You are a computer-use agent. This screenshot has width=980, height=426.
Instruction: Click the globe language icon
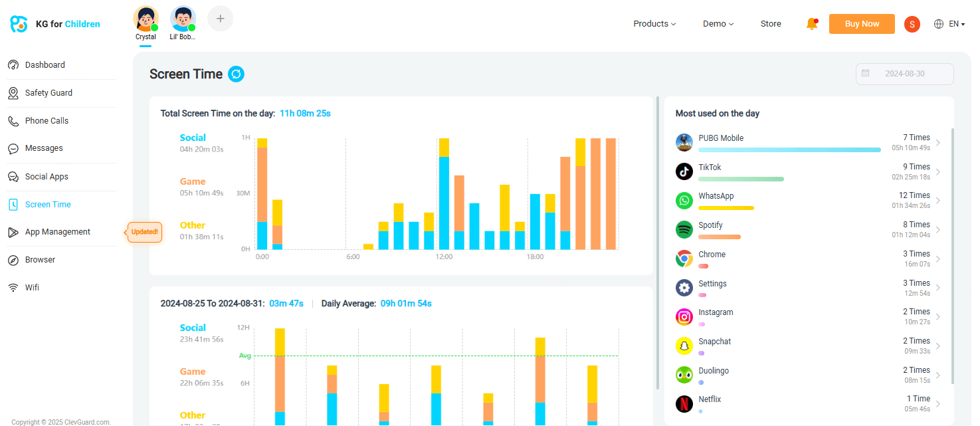(939, 24)
